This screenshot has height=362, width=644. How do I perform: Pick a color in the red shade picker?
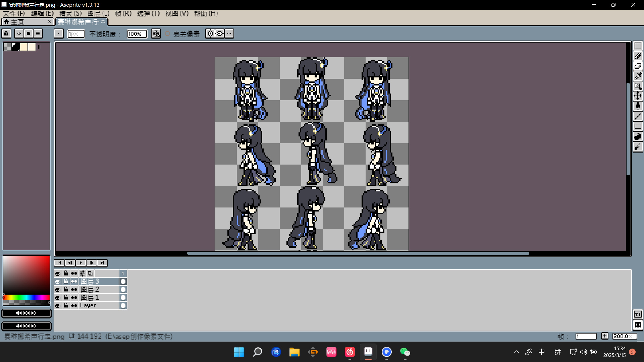point(26,275)
